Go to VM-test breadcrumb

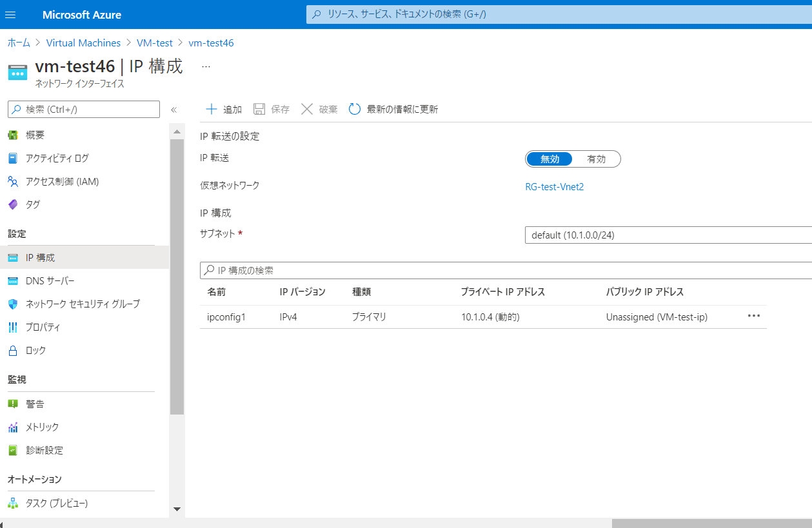[x=155, y=43]
